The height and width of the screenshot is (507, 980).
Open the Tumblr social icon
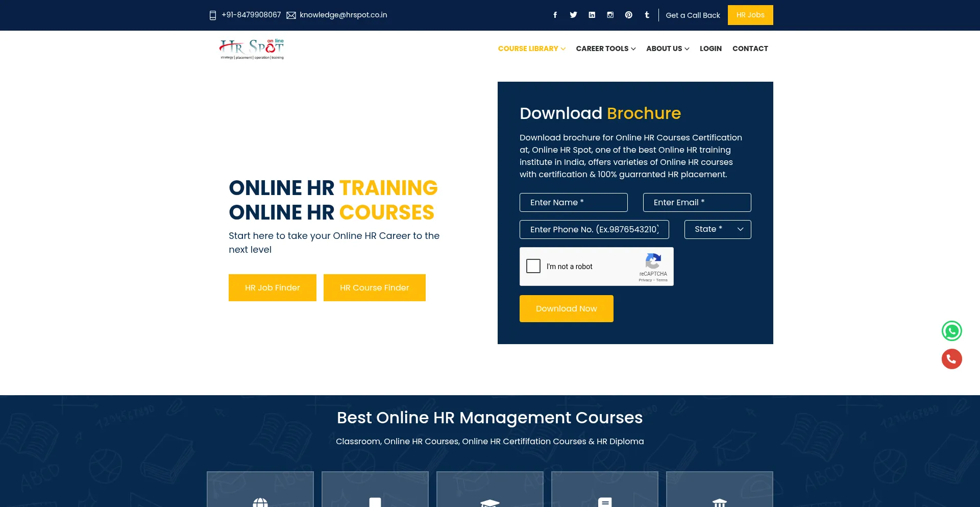[x=647, y=15]
